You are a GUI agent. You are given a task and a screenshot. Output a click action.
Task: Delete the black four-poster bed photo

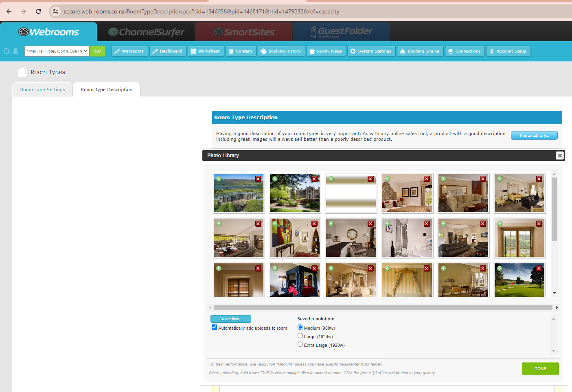click(x=314, y=269)
